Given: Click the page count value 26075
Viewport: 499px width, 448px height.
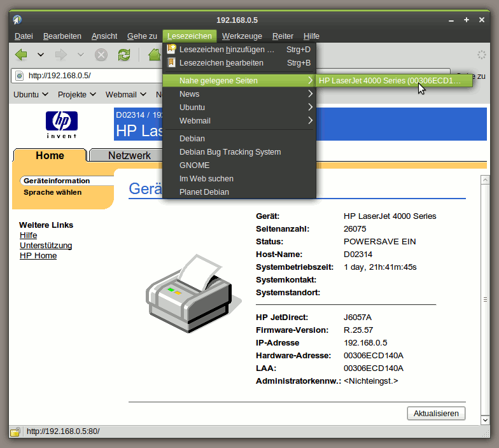Looking at the screenshot, I should coord(355,229).
